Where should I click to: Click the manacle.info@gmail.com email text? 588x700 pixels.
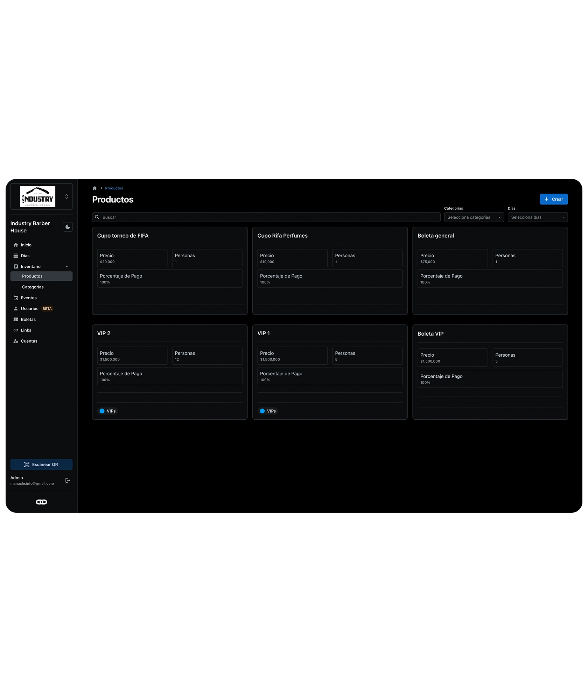[x=32, y=484]
